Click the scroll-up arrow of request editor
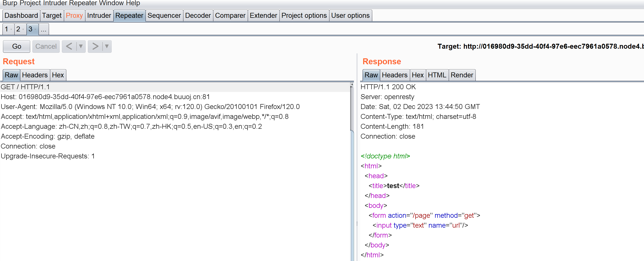The height and width of the screenshot is (261, 644). (352, 85)
